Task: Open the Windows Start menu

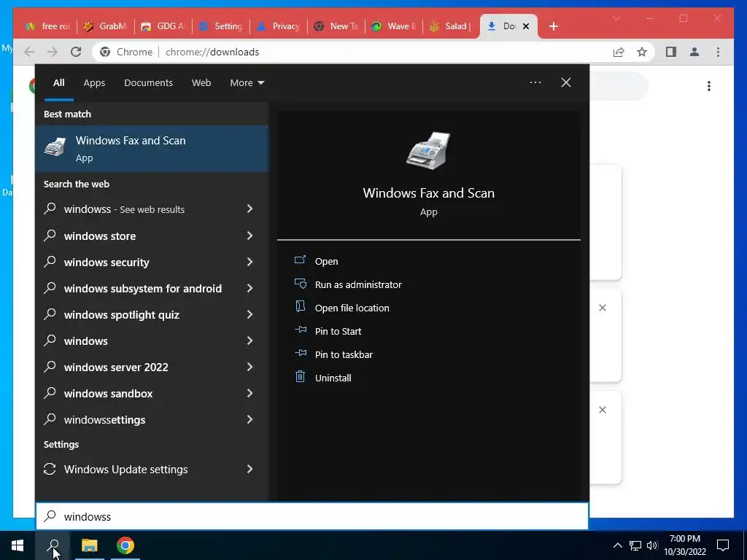Action: (18, 545)
